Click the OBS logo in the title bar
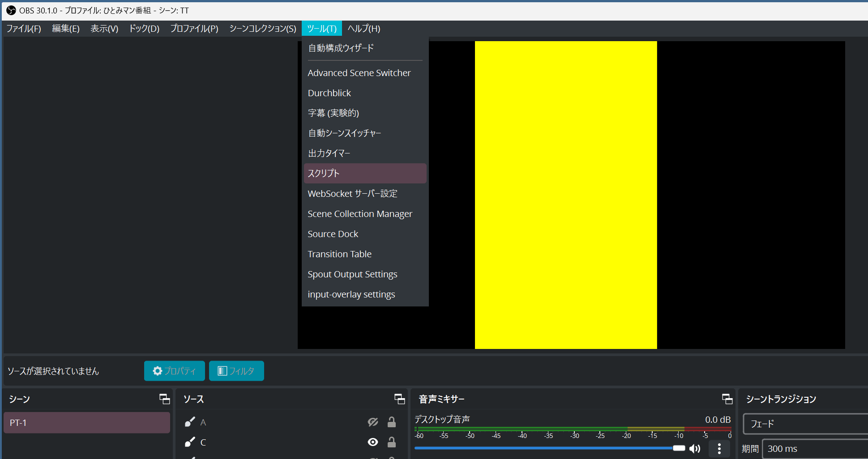Viewport: 868px width, 459px height. tap(11, 10)
